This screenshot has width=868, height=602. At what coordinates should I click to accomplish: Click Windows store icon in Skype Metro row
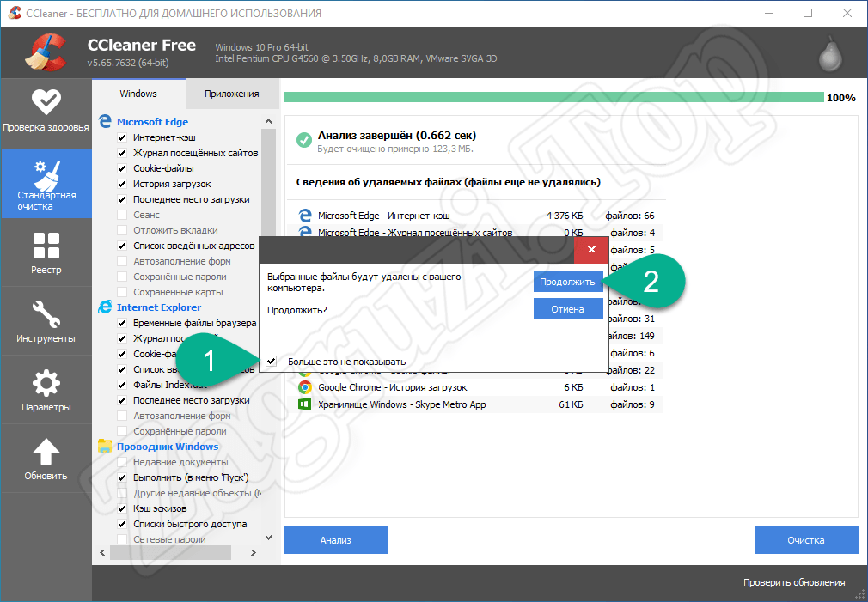click(x=304, y=404)
